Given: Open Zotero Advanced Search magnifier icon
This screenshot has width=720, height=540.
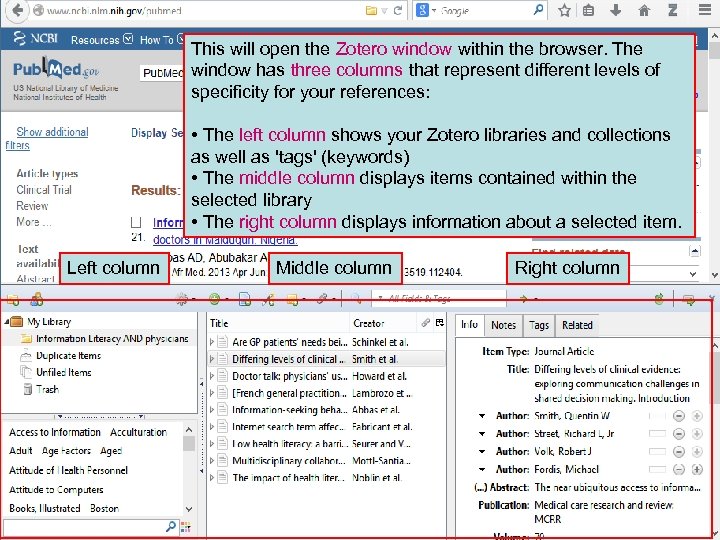Looking at the screenshot, I should tap(356, 299).
